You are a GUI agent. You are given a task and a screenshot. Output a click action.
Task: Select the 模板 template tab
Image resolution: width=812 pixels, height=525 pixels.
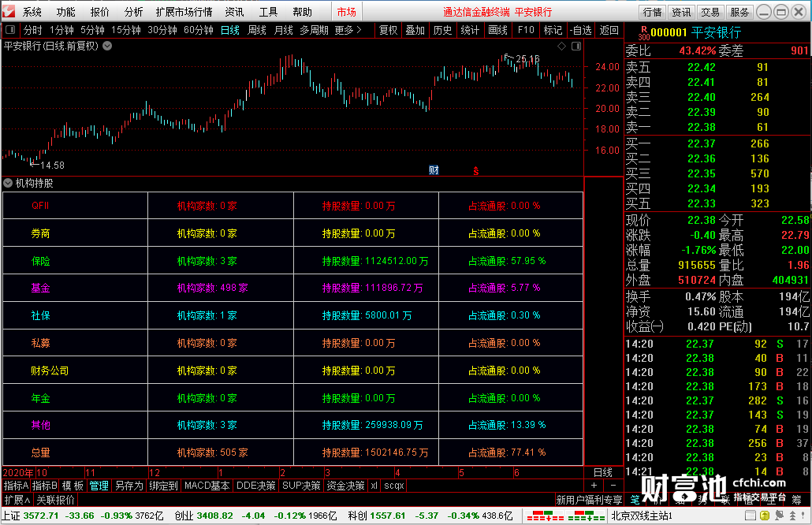click(73, 486)
